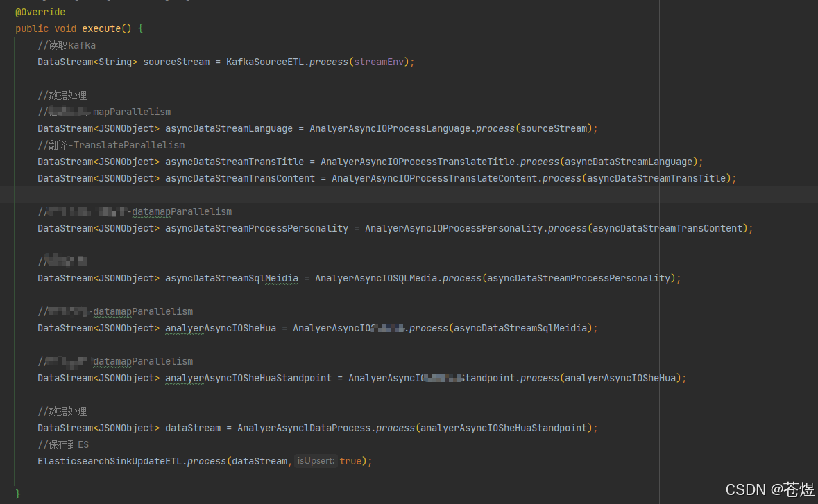This screenshot has height=504, width=818.
Task: Click the //翻译-TranslateParallelism comment
Action: [111, 146]
